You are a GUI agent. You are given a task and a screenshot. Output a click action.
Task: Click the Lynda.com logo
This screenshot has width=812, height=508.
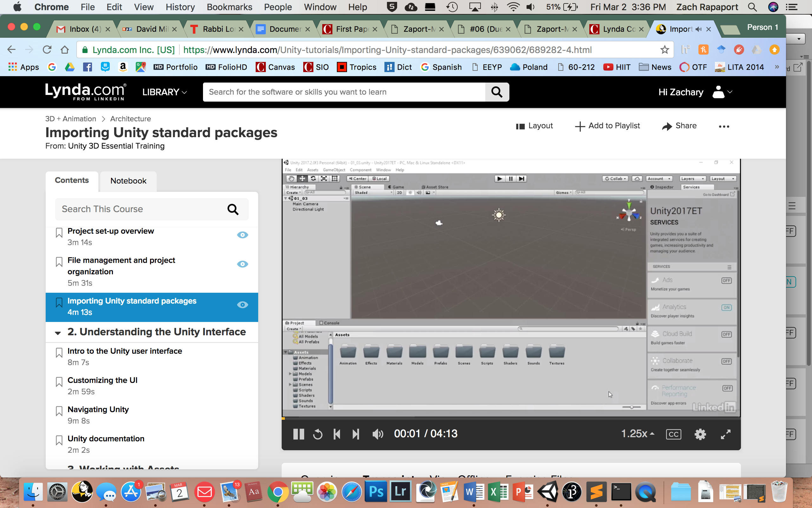(x=86, y=92)
